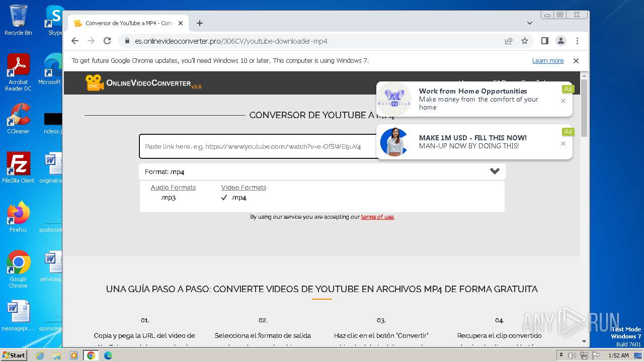Open the volume speaker tray icon
644x362 pixels.
tap(572, 355)
